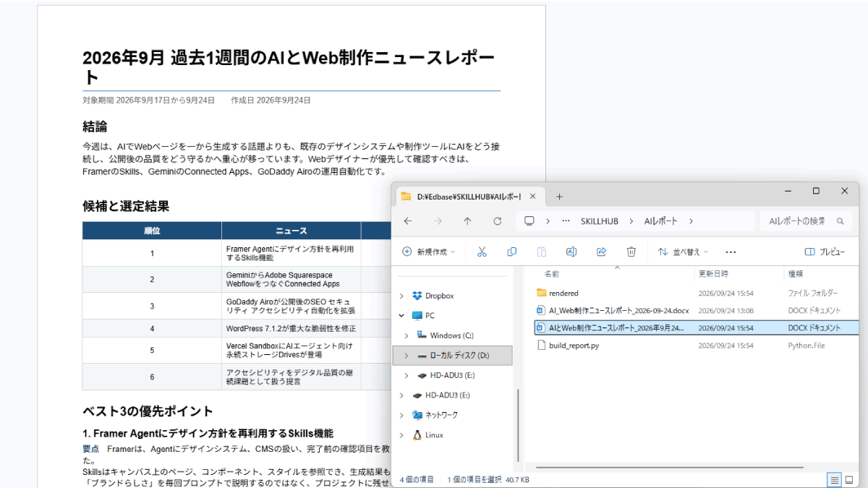Click the PC monitor icon in address bar
Screen dimensions: 868x488
tap(529, 221)
